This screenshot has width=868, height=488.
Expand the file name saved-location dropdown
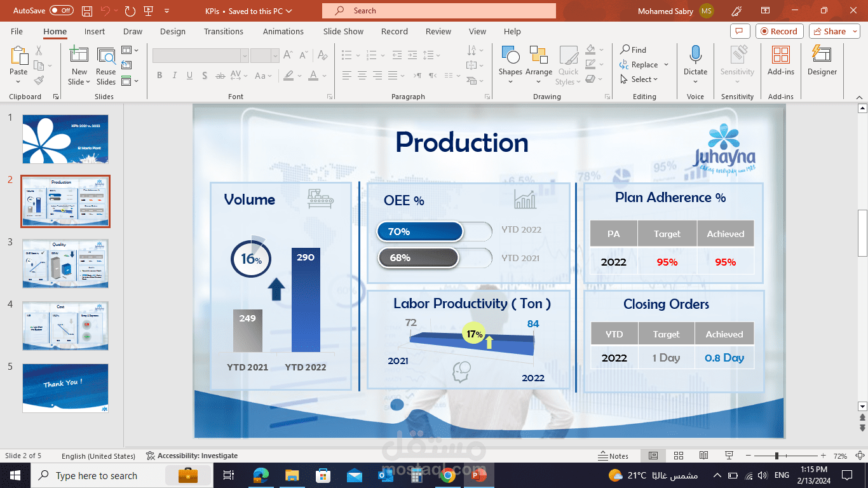click(289, 11)
